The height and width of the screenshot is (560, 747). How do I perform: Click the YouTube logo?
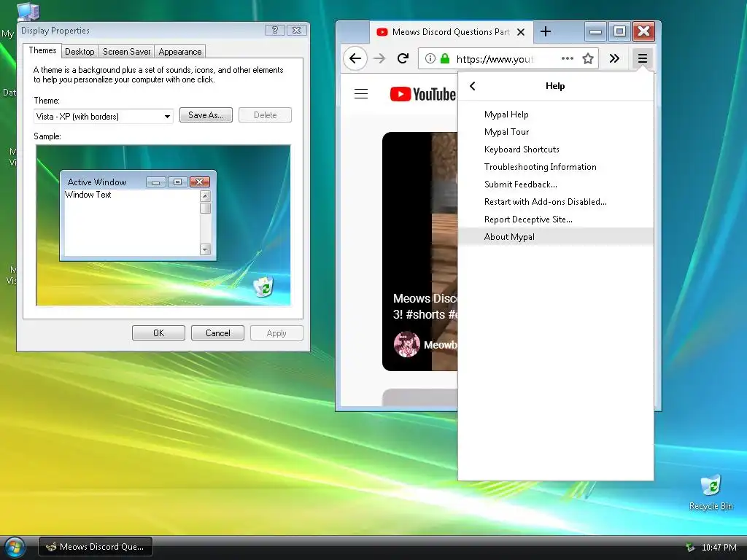pyautogui.click(x=422, y=94)
